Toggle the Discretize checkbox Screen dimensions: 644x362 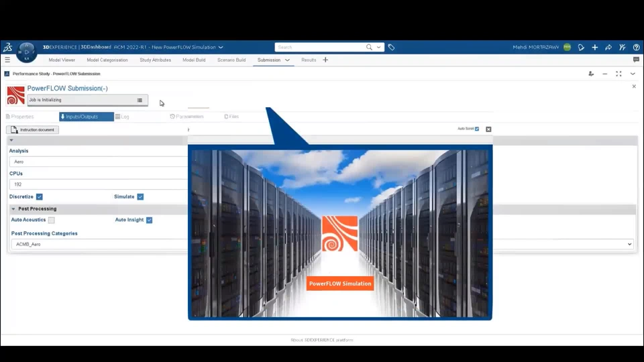[x=40, y=197]
